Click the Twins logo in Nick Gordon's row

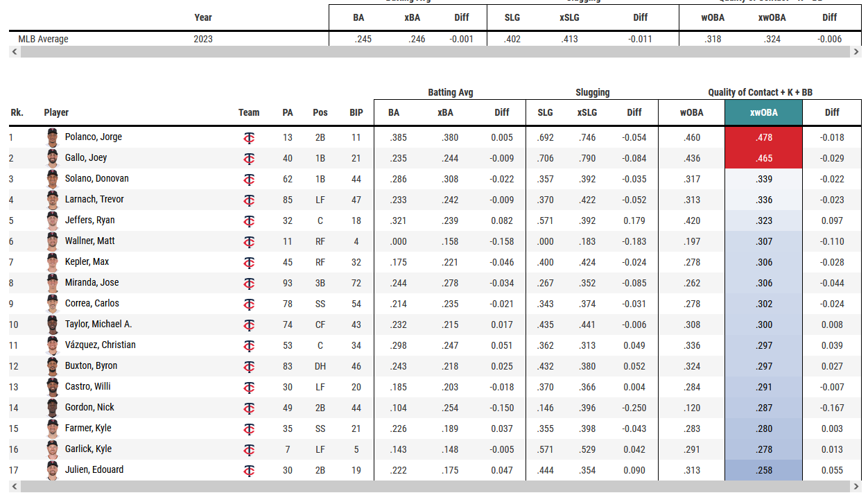249,408
